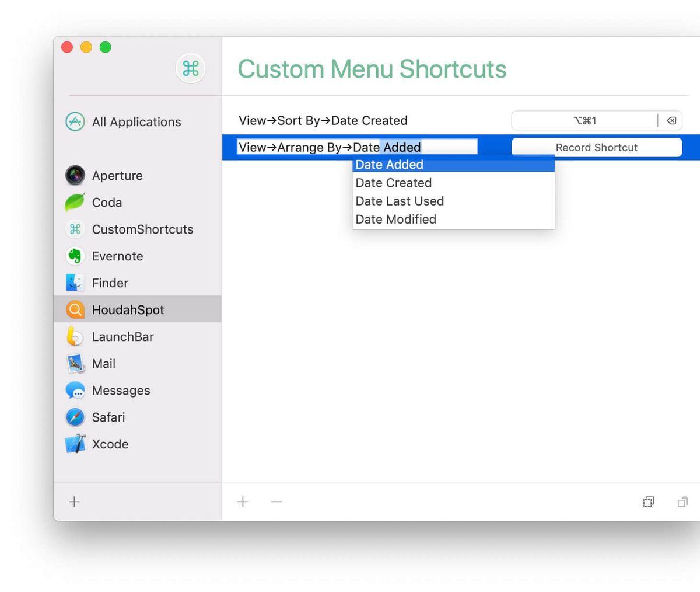Screen dimensions: 700x592
Task: Choose Mail from the app list
Action: click(137, 363)
